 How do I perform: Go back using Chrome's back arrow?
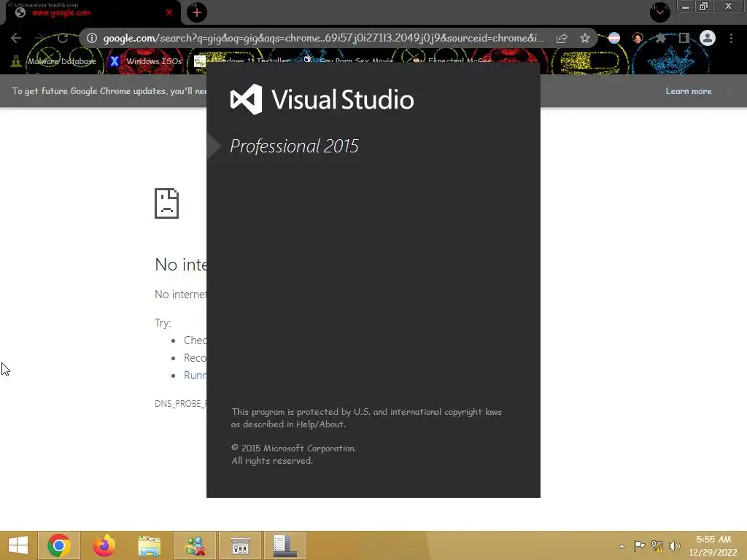click(x=16, y=38)
